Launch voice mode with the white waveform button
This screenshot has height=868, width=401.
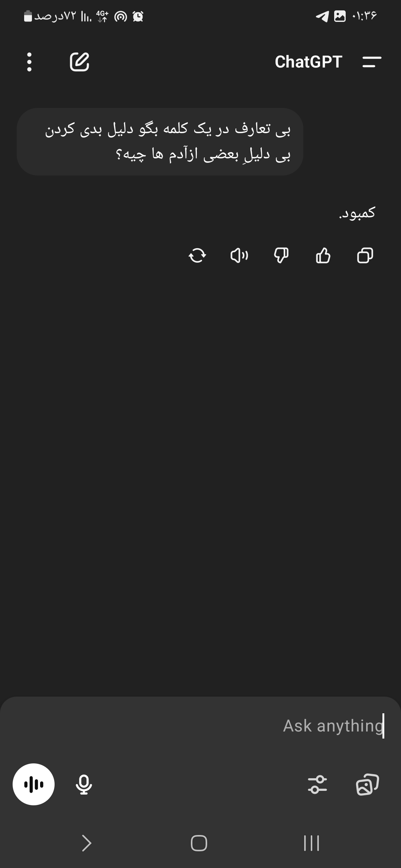[x=34, y=784]
